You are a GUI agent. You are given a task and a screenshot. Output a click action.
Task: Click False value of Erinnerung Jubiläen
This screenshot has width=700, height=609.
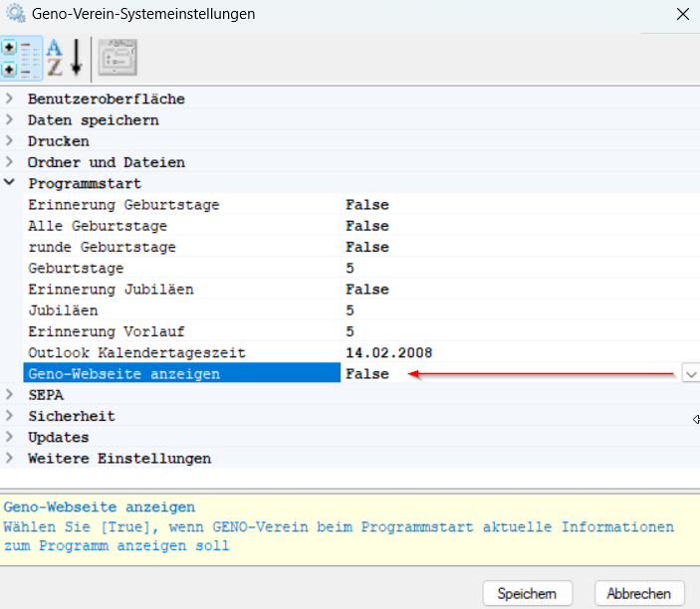367,290
